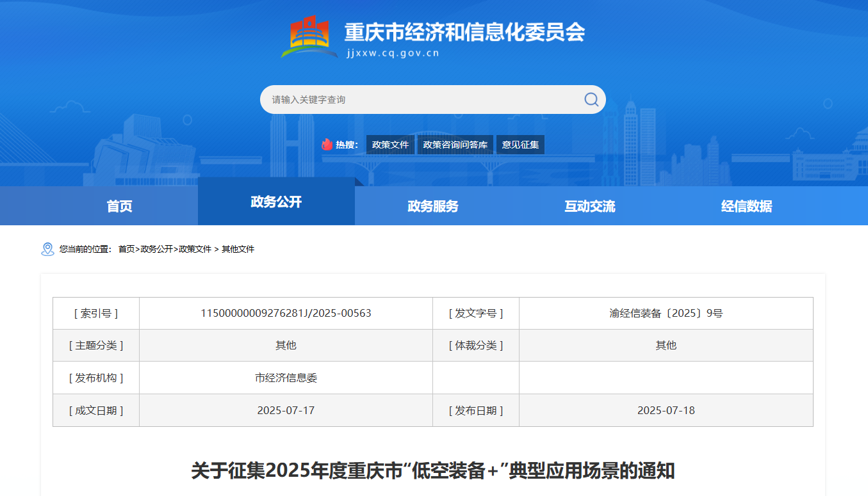Click 首页 in the breadcrumb path
Screen dimensions: 868x496
click(126, 249)
